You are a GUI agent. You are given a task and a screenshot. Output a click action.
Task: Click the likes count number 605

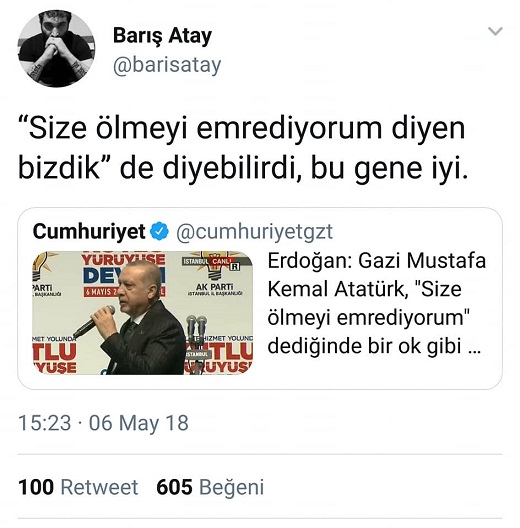(174, 487)
